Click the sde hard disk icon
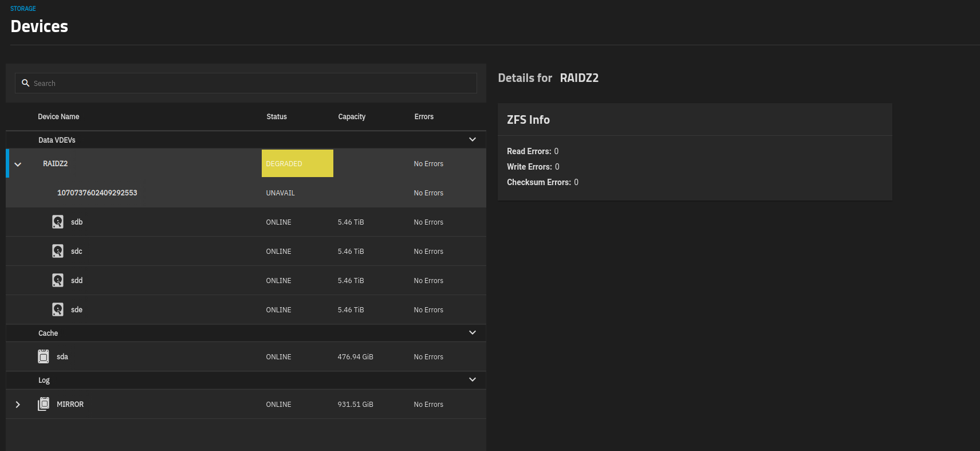Screen dimensions: 980x451 [58, 309]
